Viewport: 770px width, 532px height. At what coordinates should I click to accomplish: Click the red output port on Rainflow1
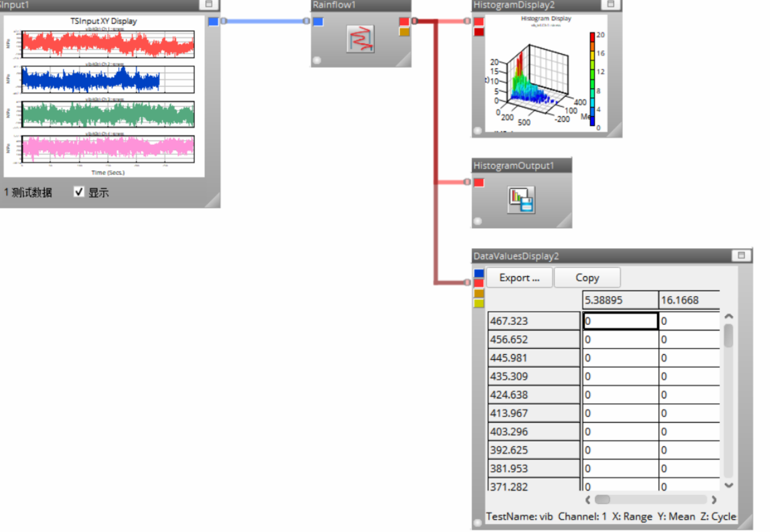[404, 22]
